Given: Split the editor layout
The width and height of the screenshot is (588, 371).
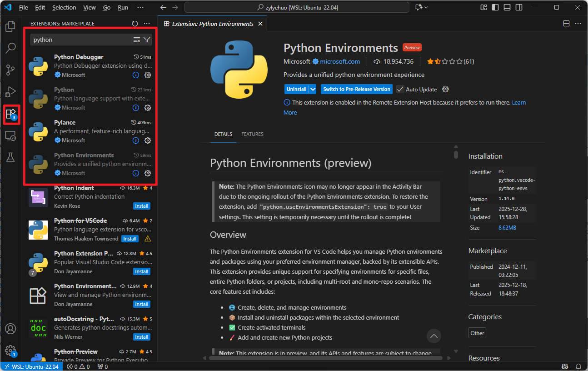Looking at the screenshot, I should point(566,24).
